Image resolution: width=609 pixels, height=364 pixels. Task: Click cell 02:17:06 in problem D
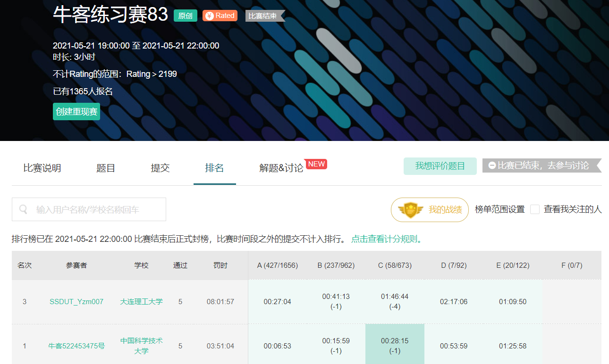[x=454, y=302]
